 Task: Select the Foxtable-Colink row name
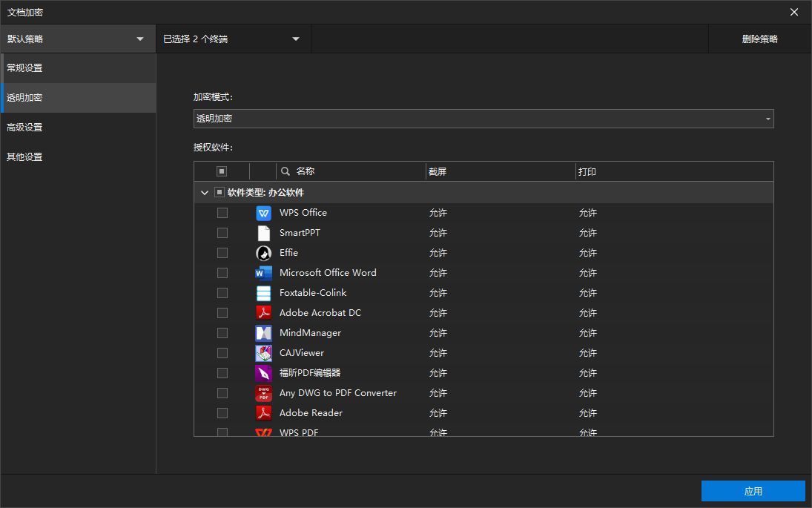[x=313, y=293]
